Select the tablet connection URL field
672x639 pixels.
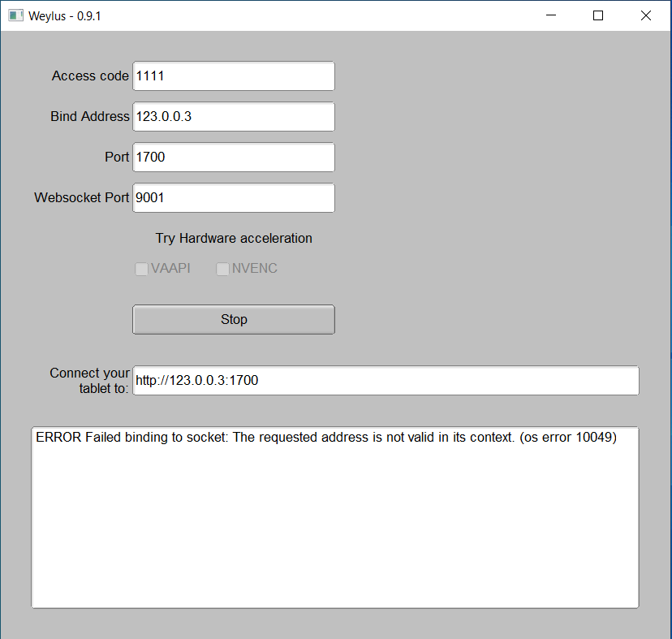(385, 380)
